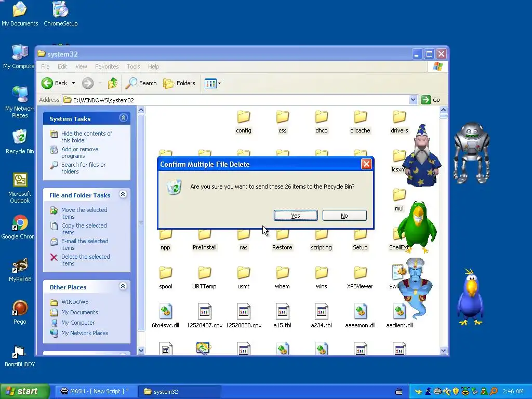The image size is (532, 399).
Task: Open the View menu
Action: (81, 66)
